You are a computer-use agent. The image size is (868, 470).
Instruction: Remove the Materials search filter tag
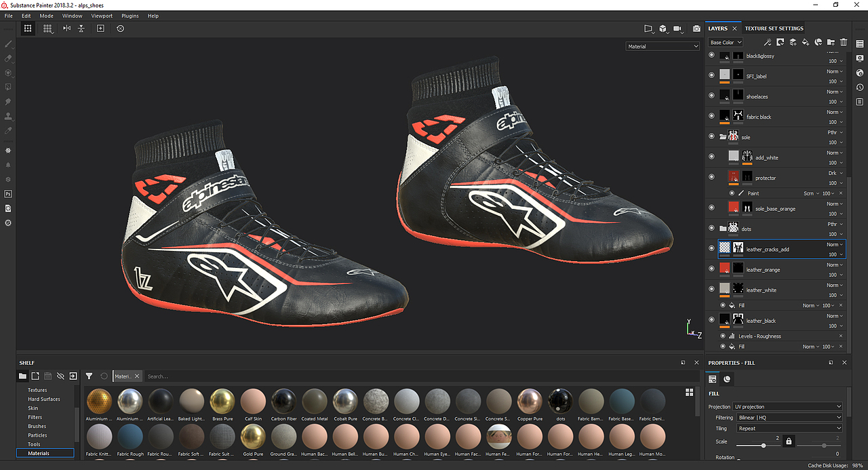[x=136, y=376]
